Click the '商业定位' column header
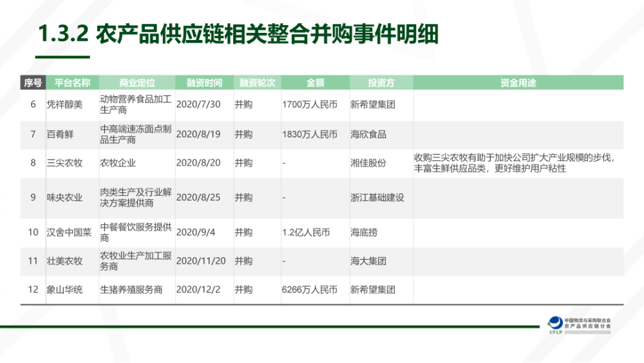The image size is (644, 363). 137,83
